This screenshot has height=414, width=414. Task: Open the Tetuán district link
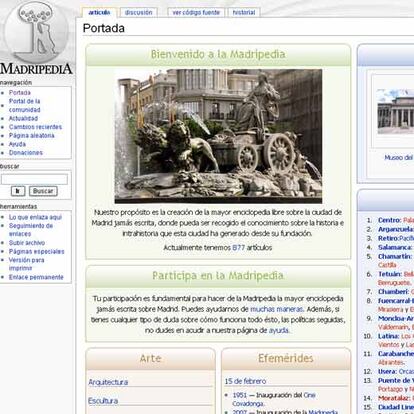390,274
